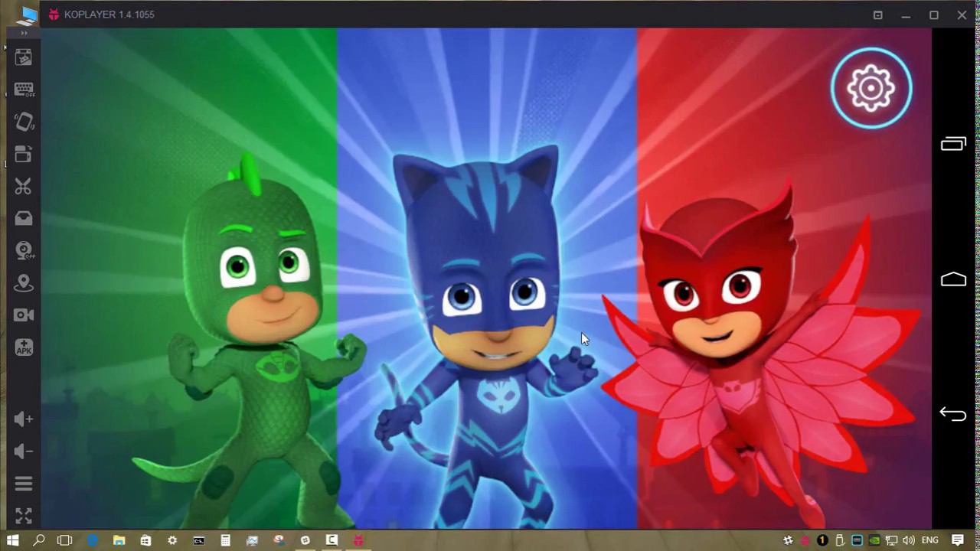The height and width of the screenshot is (551, 980).
Task: Tap the Android back arrow
Action: coord(953,414)
